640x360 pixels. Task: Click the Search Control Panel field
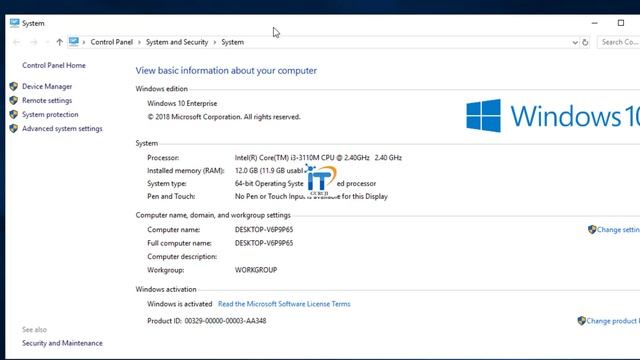[x=619, y=42]
